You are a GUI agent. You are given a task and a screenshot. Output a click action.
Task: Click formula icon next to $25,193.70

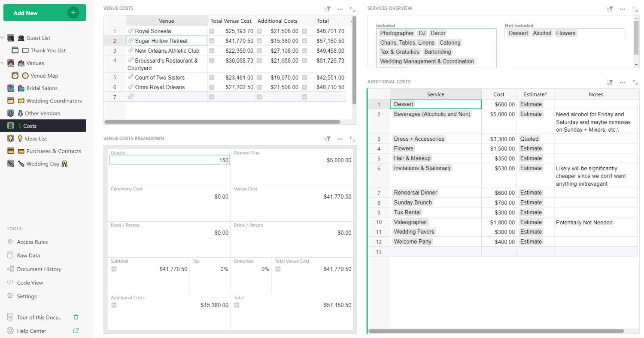[212, 31]
